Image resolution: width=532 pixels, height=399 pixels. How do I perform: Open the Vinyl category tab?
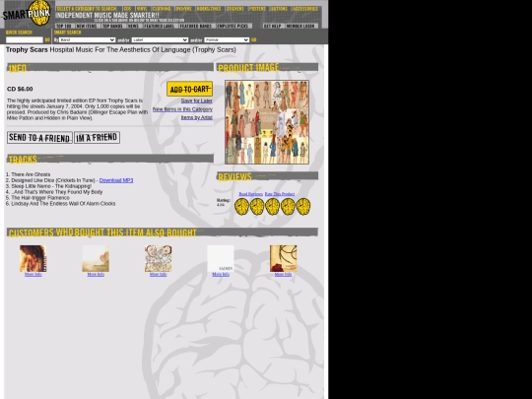tap(142, 9)
